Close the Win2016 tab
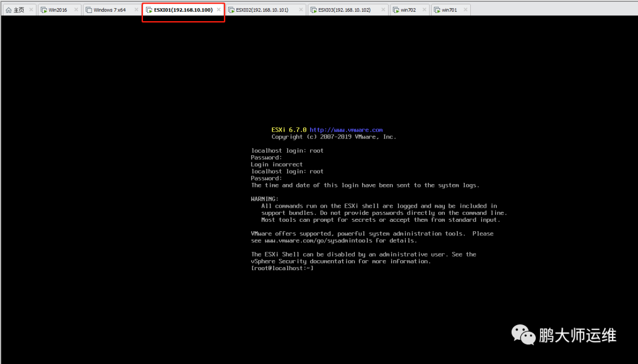The image size is (638, 364). [76, 10]
